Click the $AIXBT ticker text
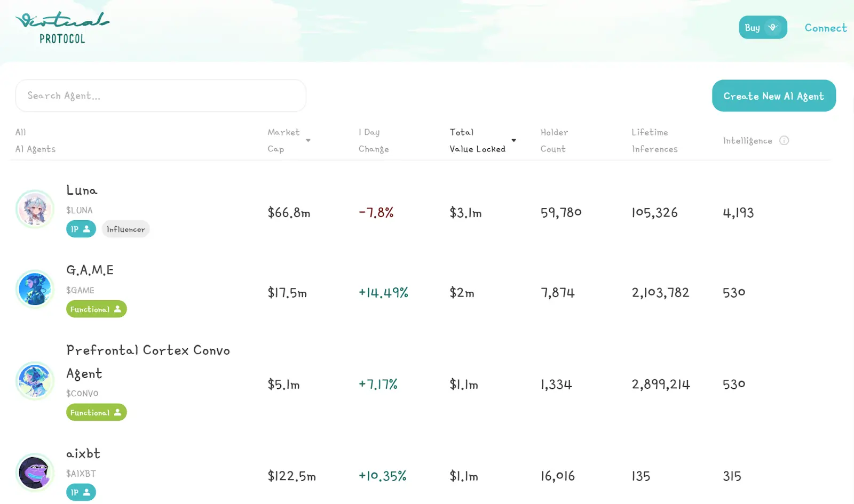This screenshot has width=854, height=504. click(81, 474)
